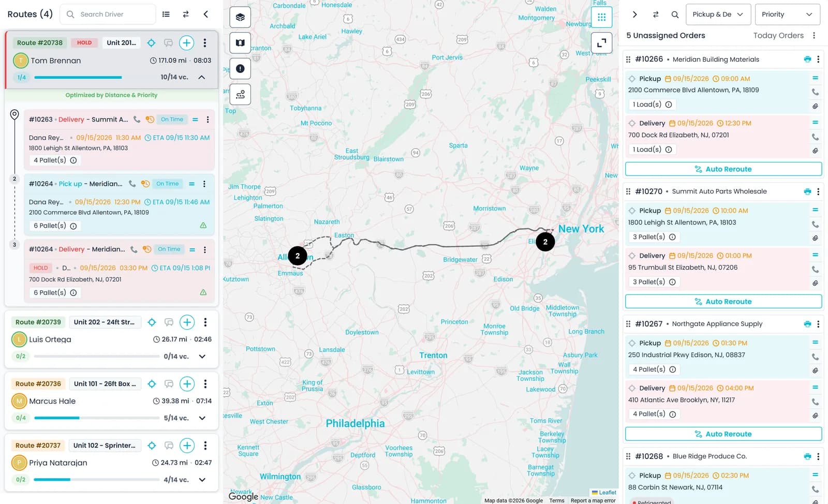Select the Today Orders tab

pyautogui.click(x=778, y=36)
